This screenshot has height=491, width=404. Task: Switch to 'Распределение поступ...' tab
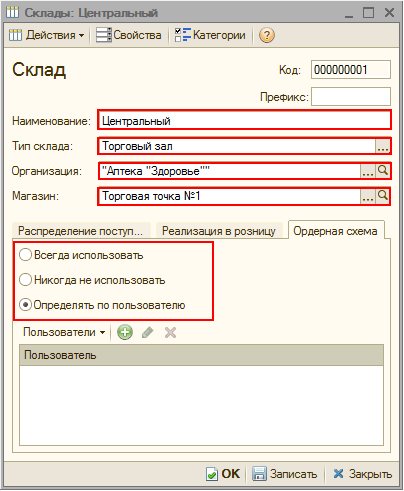click(81, 231)
